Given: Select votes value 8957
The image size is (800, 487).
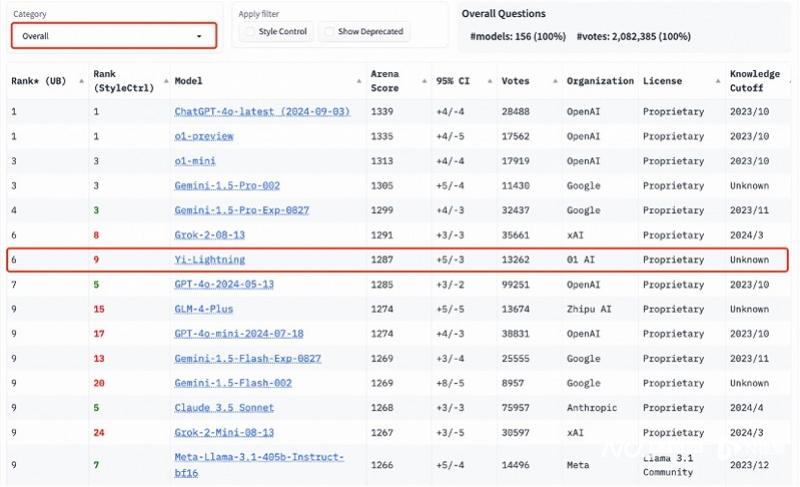Looking at the screenshot, I should click(512, 383).
